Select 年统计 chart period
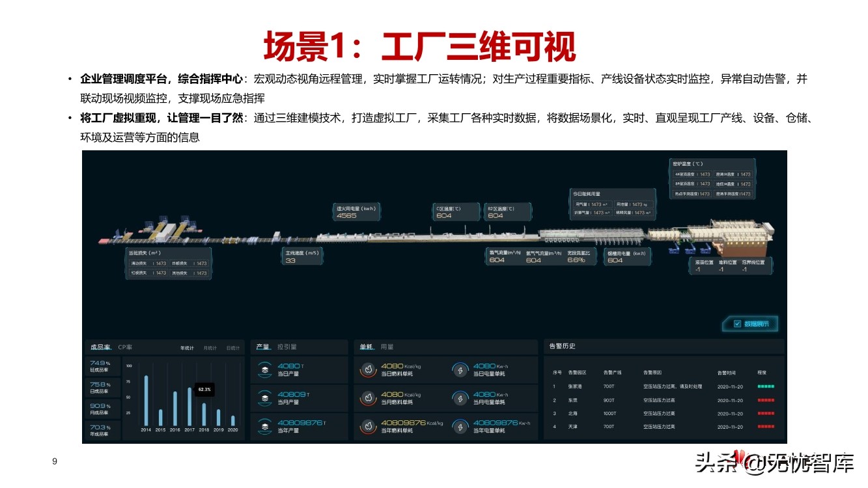Image resolution: width=868 pixels, height=488 pixels. coord(188,348)
